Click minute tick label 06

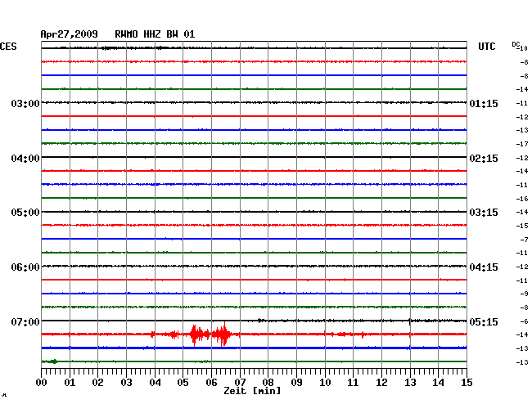(x=211, y=383)
